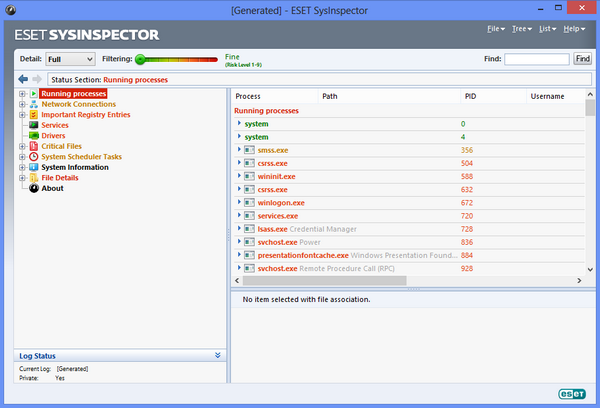Select the csrss.exe row with PID 632
Screen dimensions: 600x408
point(409,189)
